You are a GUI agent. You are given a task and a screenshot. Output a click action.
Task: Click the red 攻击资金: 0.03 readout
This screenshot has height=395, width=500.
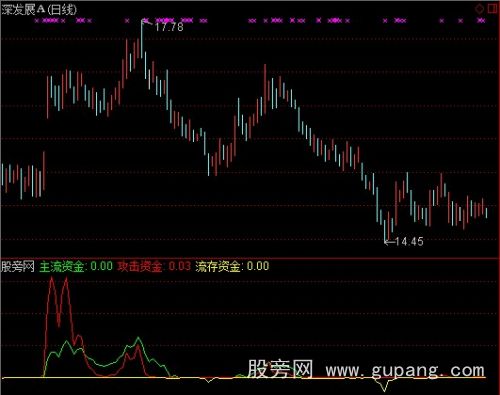(x=154, y=266)
